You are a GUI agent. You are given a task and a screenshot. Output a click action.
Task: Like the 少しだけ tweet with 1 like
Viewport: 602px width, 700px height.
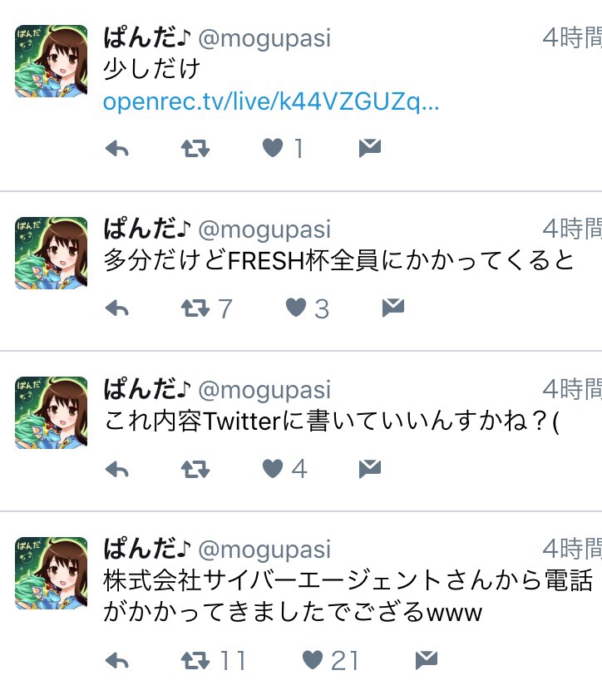[273, 148]
